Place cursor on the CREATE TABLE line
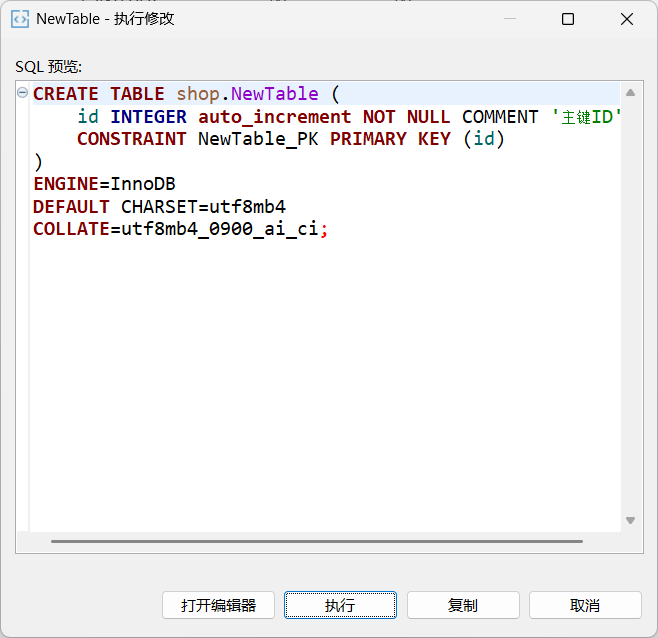This screenshot has height=638, width=658. 326,94
